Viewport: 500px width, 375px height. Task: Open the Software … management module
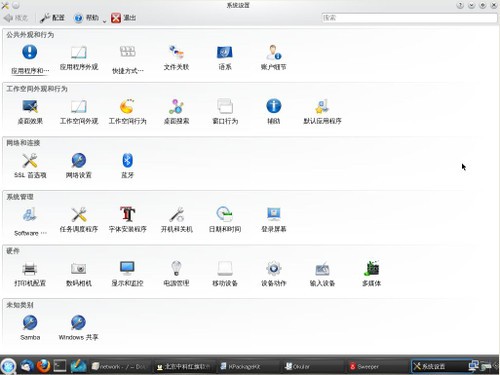coord(30,222)
